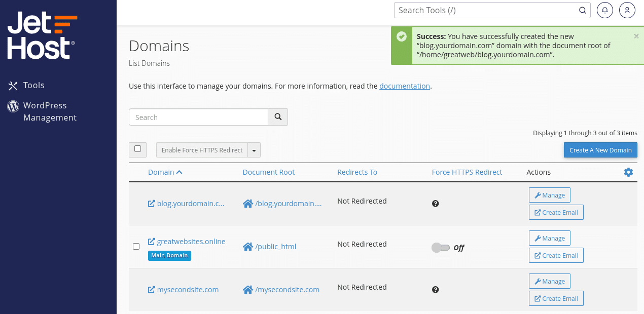Click the Main Domain badge
This screenshot has height=314, width=644.
pos(169,256)
